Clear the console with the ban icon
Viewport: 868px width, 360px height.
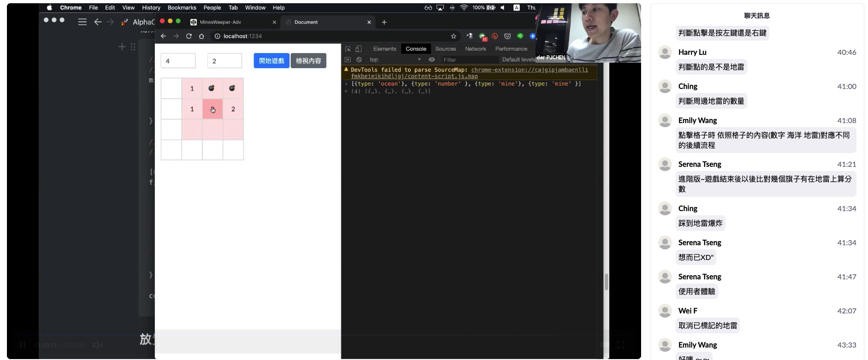click(359, 59)
